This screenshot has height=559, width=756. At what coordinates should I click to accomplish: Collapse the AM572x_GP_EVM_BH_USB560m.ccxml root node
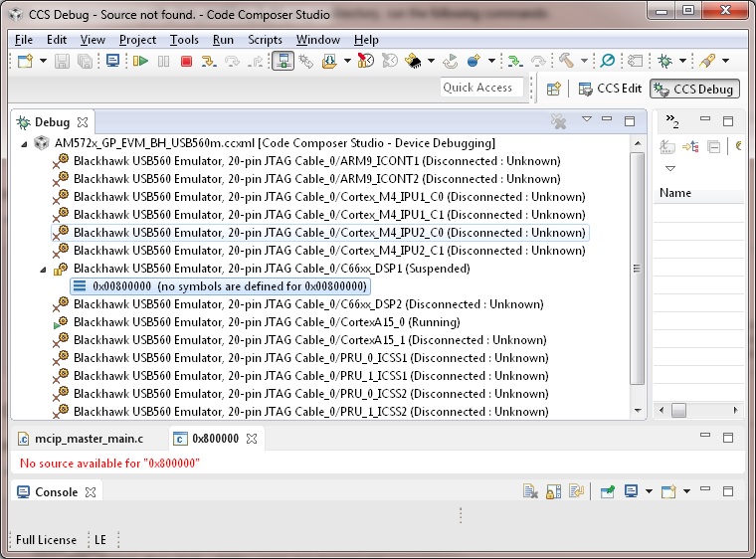(x=25, y=143)
